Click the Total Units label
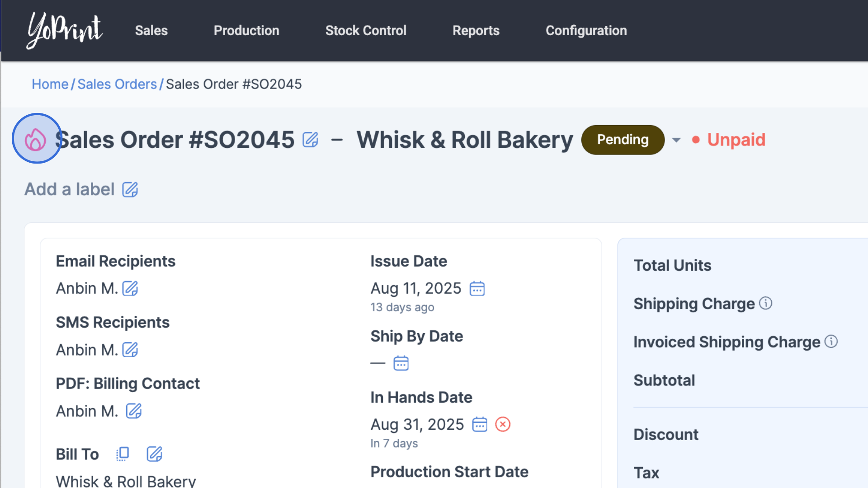 (x=672, y=265)
